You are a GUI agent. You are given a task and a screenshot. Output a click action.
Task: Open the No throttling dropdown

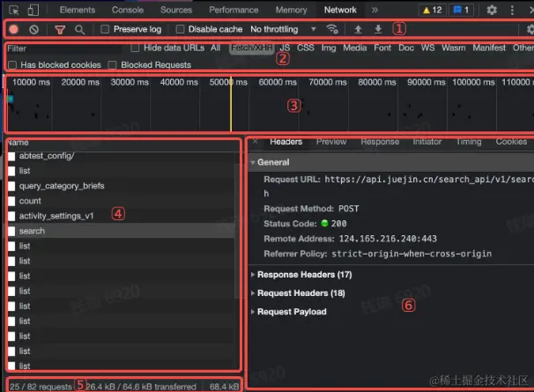click(x=284, y=29)
